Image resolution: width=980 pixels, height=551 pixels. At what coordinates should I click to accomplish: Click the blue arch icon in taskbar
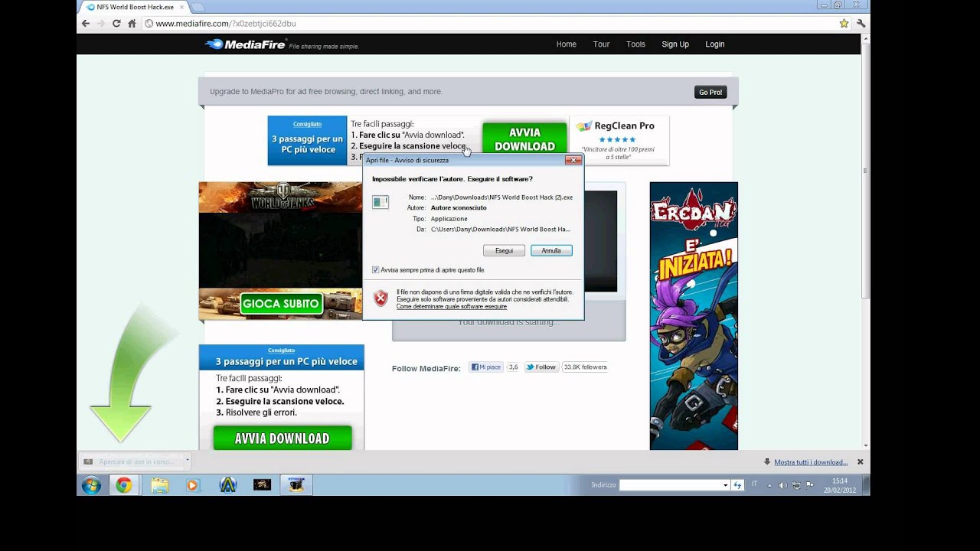(227, 485)
